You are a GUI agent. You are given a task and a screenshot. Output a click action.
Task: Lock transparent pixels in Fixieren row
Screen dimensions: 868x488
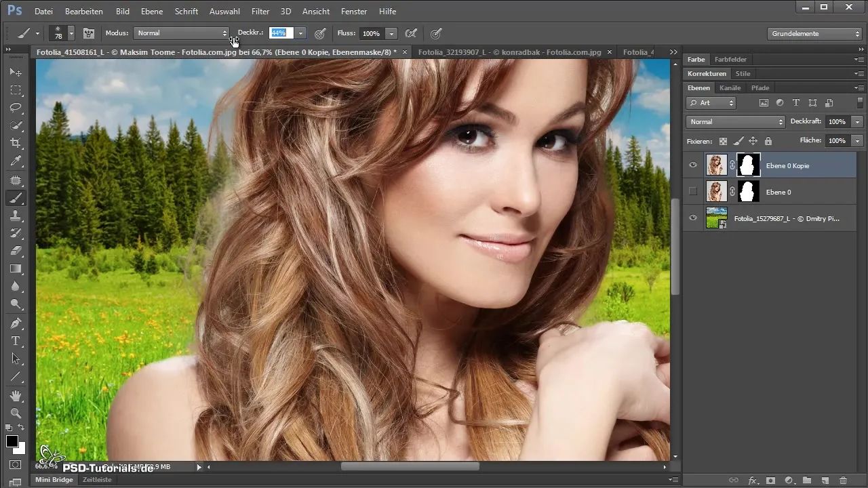click(x=724, y=141)
